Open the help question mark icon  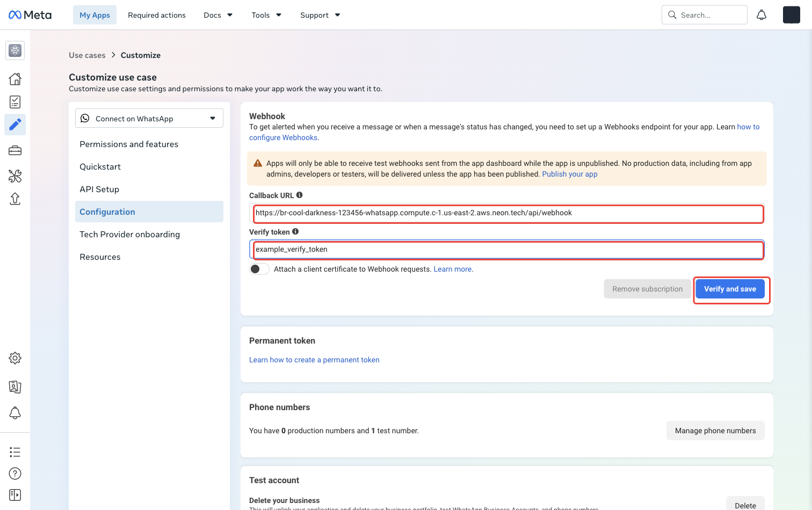tap(15, 473)
